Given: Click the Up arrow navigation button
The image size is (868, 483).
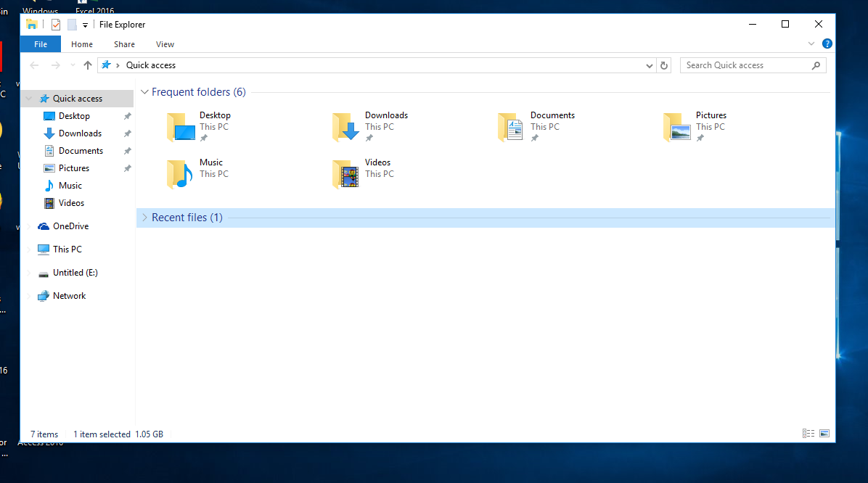Looking at the screenshot, I should tap(88, 65).
